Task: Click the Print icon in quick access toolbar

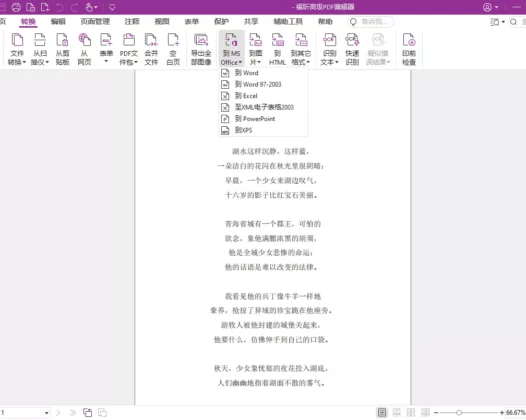Action: tap(16, 7)
